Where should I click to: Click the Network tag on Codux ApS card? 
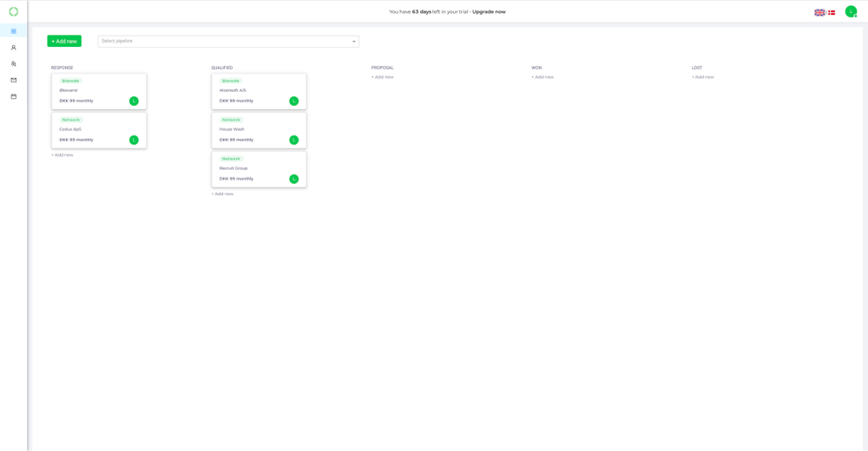71,120
